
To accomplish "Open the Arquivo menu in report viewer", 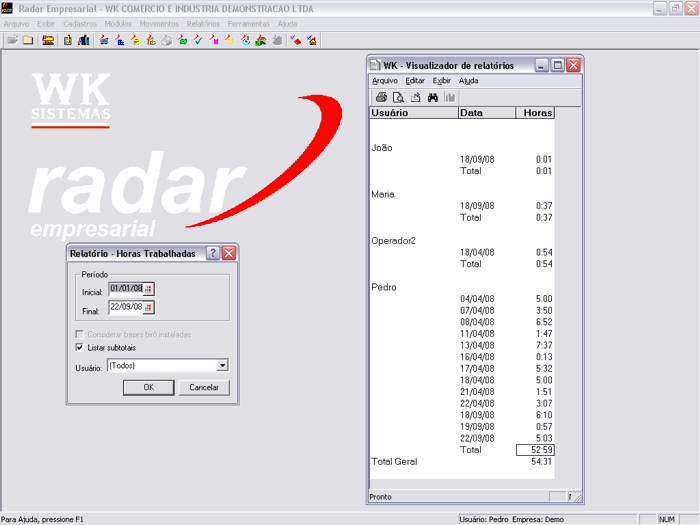I will 385,80.
